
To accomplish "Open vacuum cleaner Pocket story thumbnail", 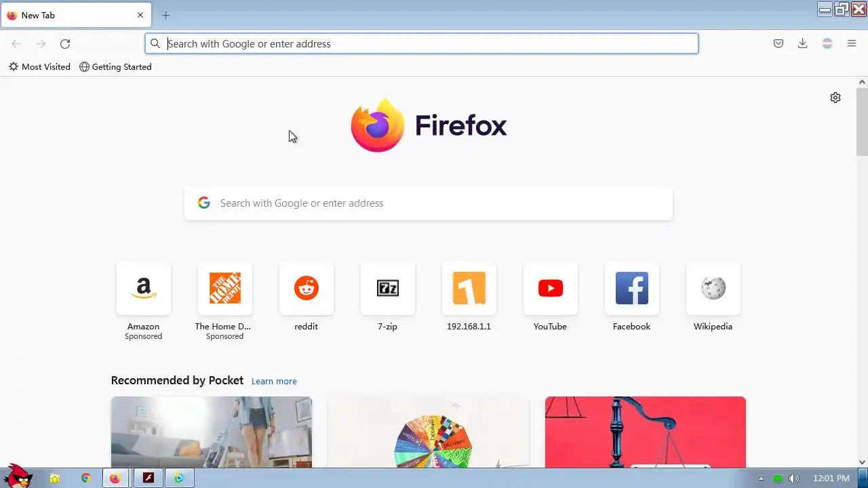I will 212,432.
